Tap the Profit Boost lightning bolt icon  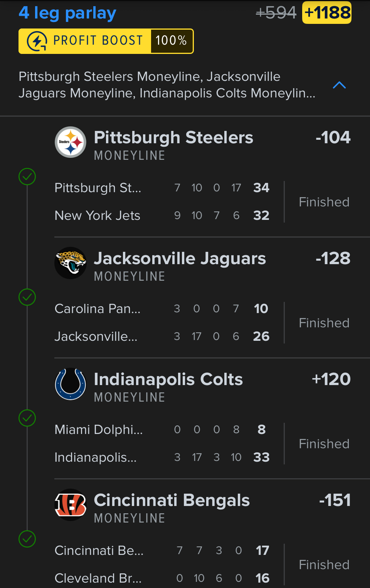pyautogui.click(x=37, y=41)
